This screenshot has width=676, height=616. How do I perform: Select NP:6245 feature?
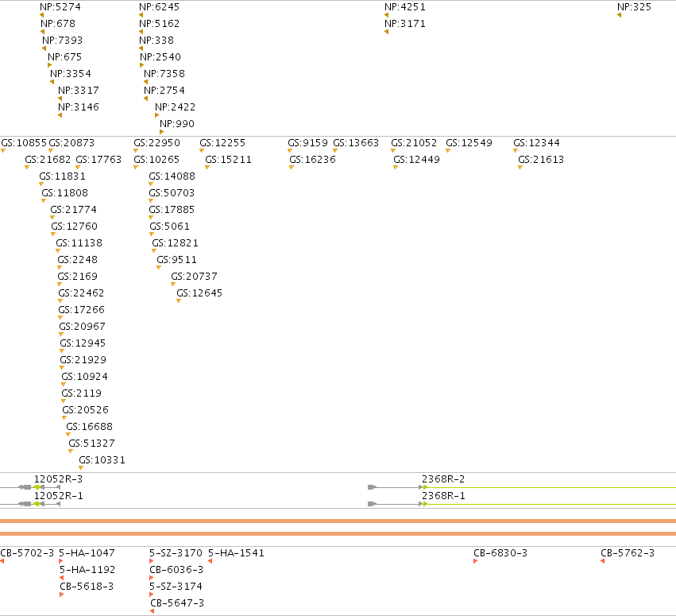[159, 7]
